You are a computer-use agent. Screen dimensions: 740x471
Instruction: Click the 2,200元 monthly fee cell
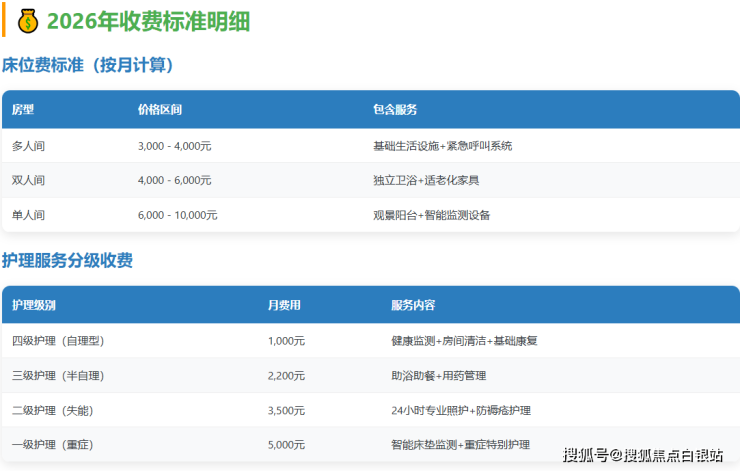[286, 375]
